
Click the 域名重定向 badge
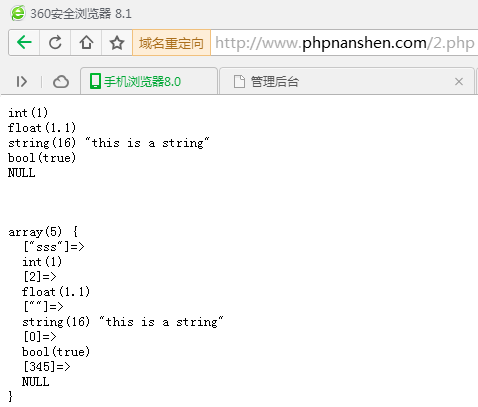coord(171,43)
